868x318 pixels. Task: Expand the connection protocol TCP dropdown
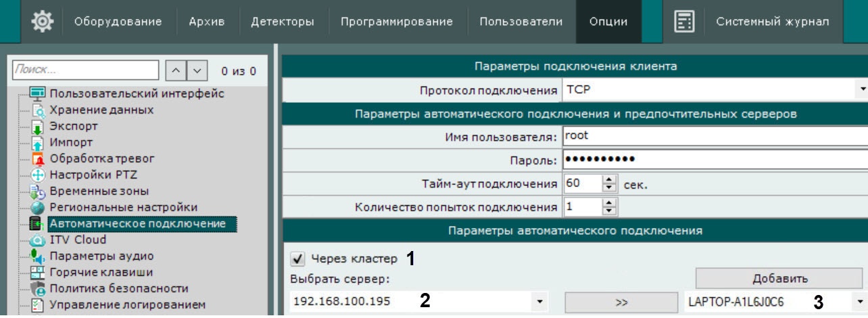[x=862, y=90]
